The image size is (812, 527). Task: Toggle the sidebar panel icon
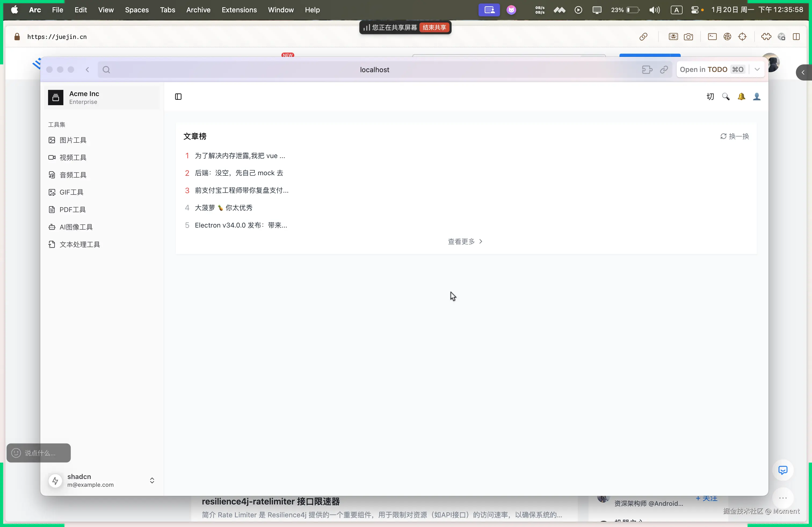tap(178, 97)
